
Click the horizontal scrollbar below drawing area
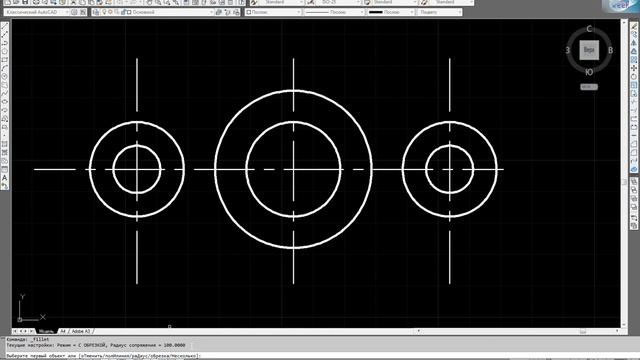pos(518,331)
